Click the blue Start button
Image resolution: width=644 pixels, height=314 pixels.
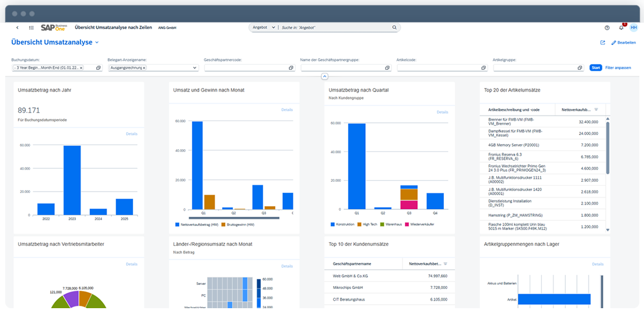(x=595, y=68)
